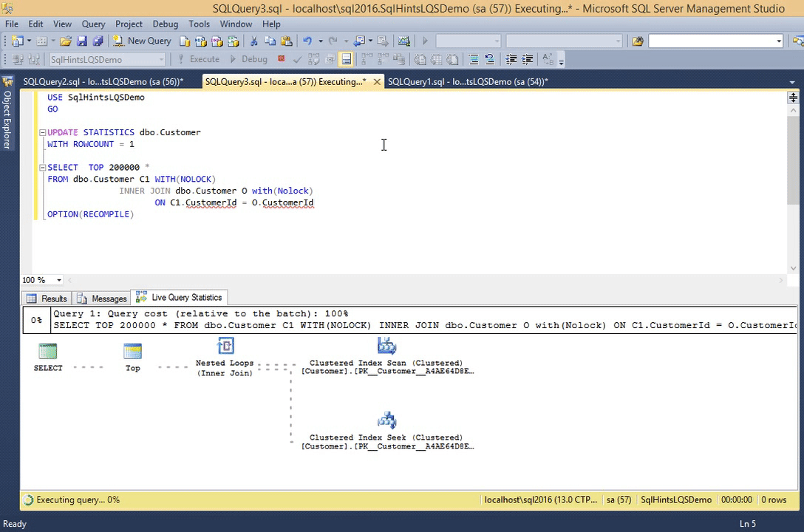Expand the find combo box dropdown
804x532 pixels.
point(779,41)
